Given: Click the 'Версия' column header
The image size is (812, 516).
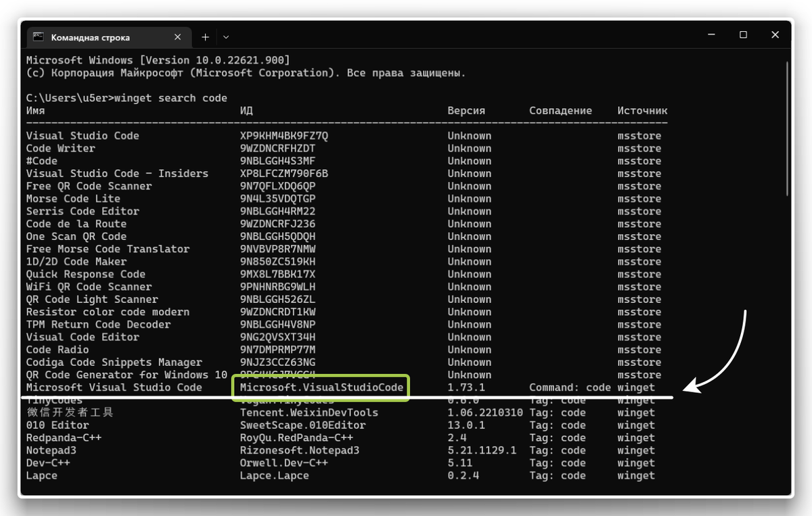Looking at the screenshot, I should 466,111.
